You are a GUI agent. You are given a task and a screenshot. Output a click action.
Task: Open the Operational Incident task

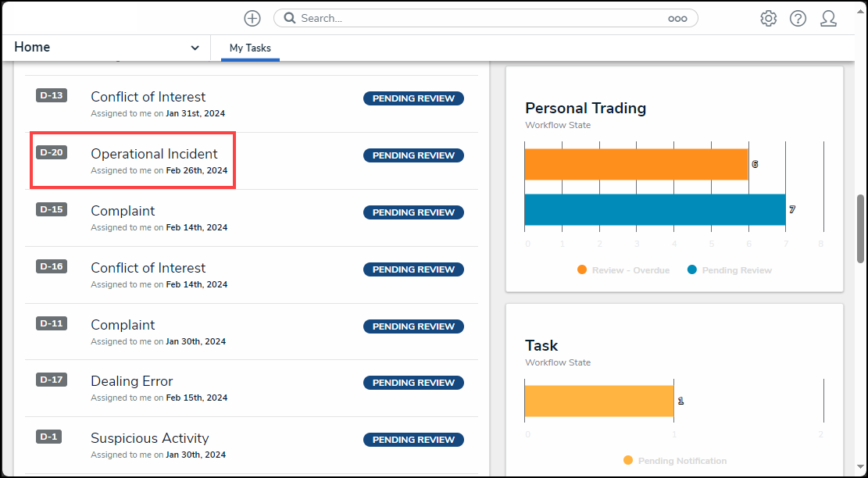click(x=154, y=154)
